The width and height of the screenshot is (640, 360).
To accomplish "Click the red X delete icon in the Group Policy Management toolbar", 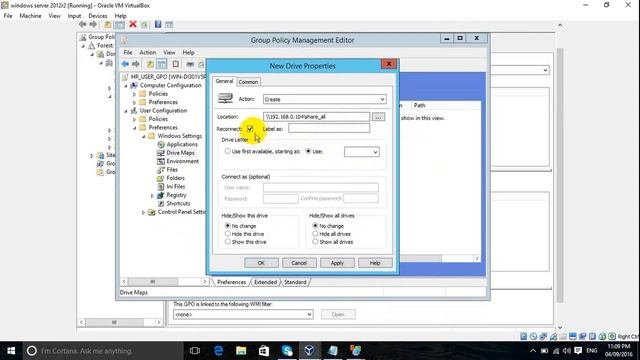I will (x=133, y=24).
